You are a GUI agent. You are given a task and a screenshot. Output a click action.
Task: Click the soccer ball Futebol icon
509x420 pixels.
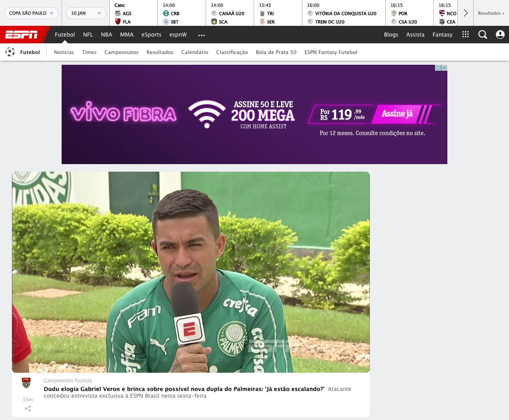(10, 52)
